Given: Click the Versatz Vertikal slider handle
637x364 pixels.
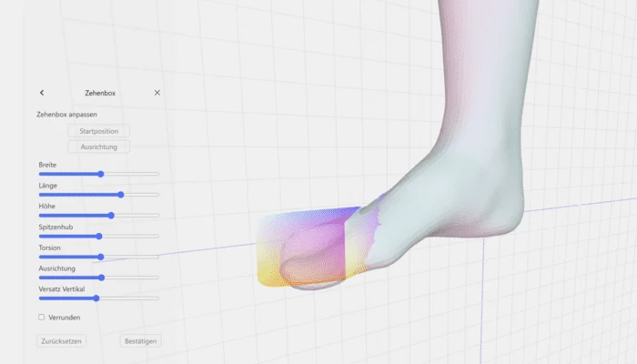Looking at the screenshot, I should pyautogui.click(x=96, y=298).
